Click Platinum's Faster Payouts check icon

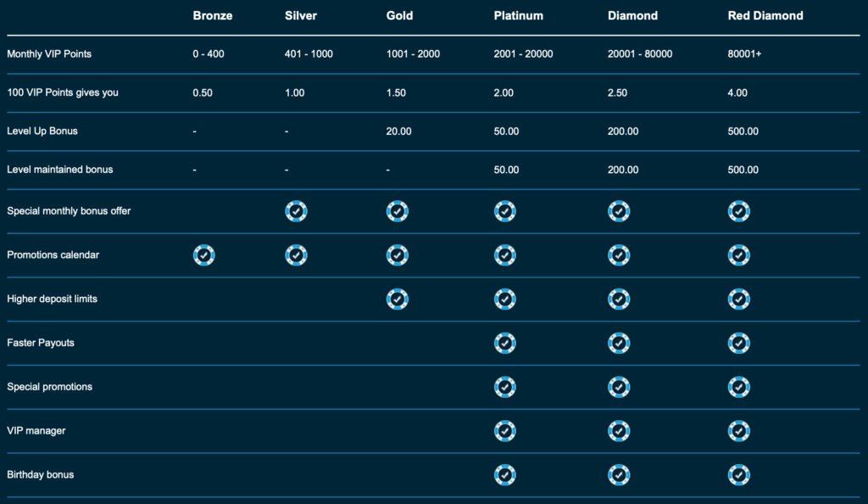click(x=505, y=343)
